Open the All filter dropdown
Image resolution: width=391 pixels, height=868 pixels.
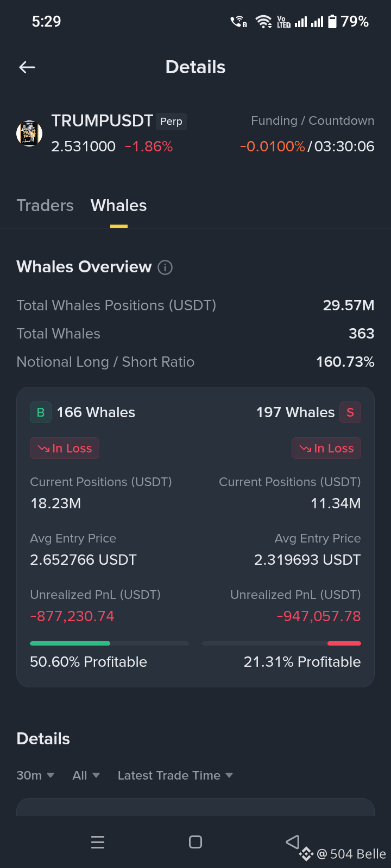[86, 775]
